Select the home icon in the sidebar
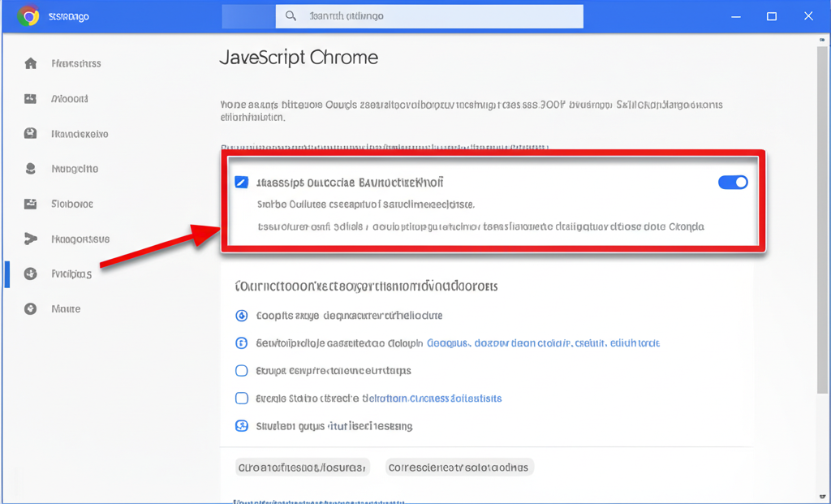 [31, 63]
